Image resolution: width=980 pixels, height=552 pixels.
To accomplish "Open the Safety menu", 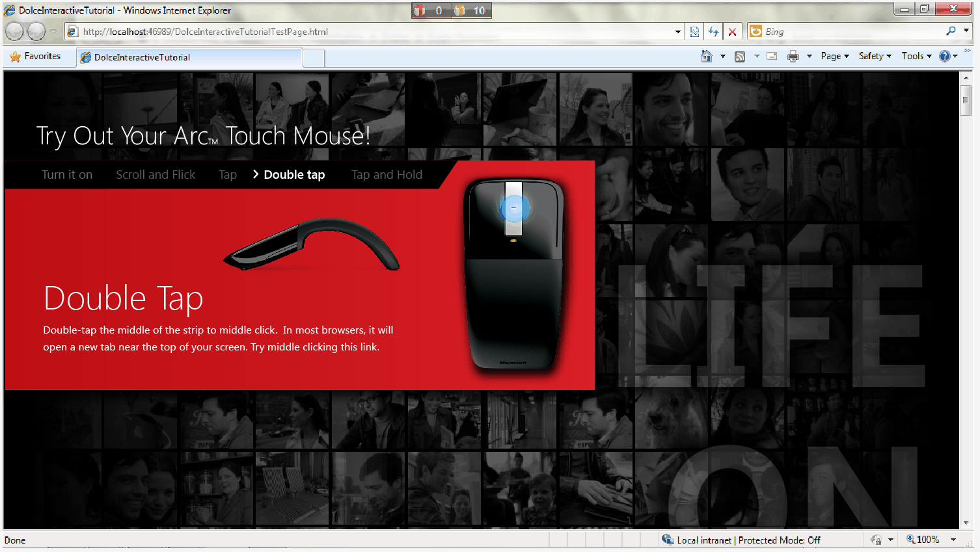I will pos(875,57).
